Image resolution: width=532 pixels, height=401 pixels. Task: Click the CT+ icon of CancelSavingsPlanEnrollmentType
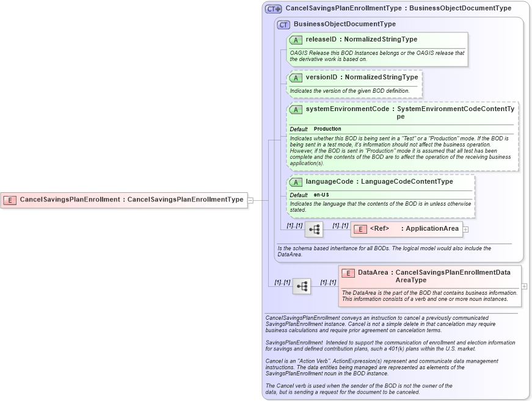pyautogui.click(x=274, y=8)
